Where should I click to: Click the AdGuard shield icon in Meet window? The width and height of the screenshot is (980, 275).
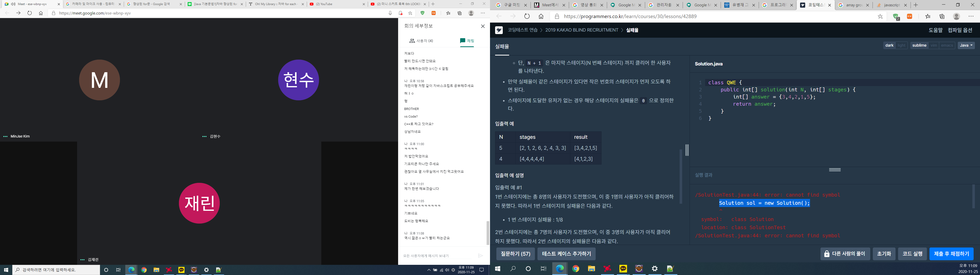click(x=422, y=13)
